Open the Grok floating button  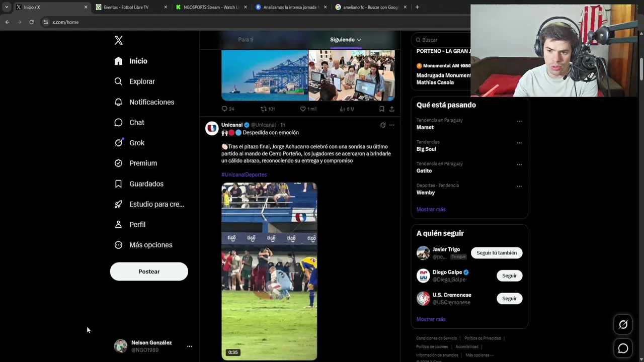tap(623, 325)
